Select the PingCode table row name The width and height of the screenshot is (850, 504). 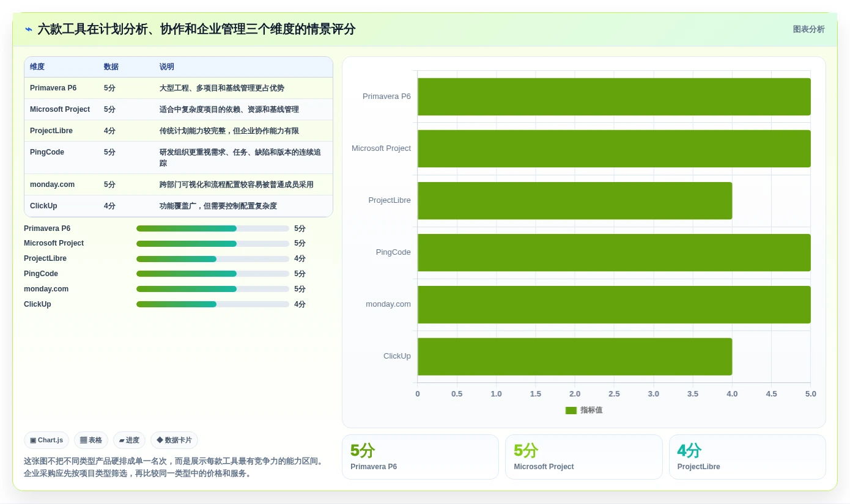pyautogui.click(x=47, y=152)
